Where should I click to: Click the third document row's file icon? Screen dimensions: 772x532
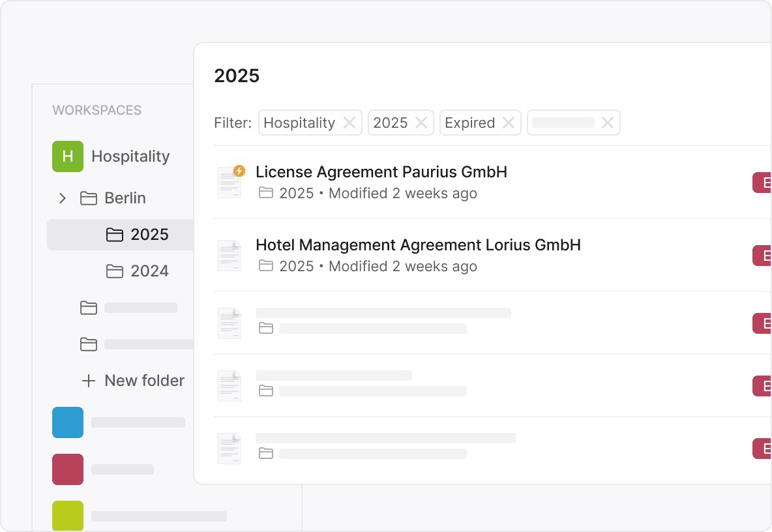(230, 323)
